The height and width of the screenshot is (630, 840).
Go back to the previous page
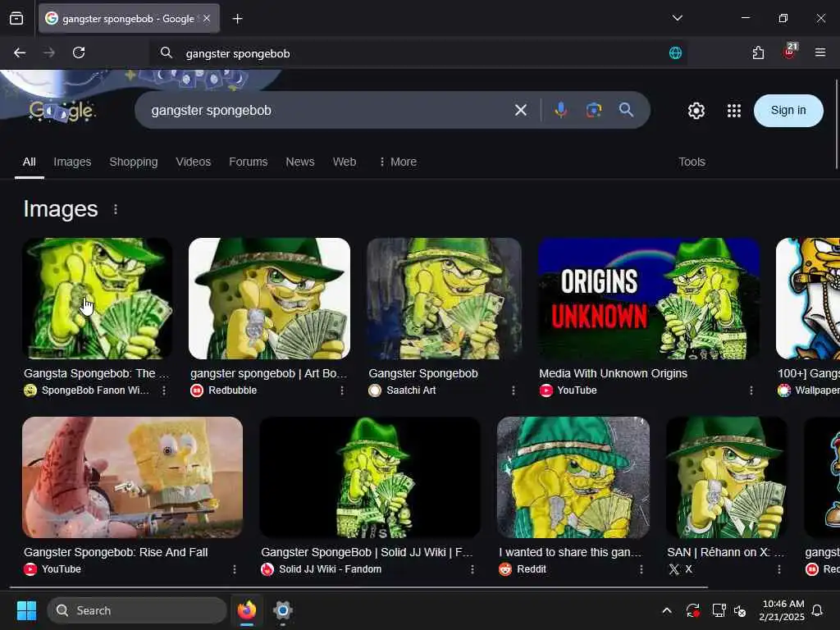tap(20, 52)
